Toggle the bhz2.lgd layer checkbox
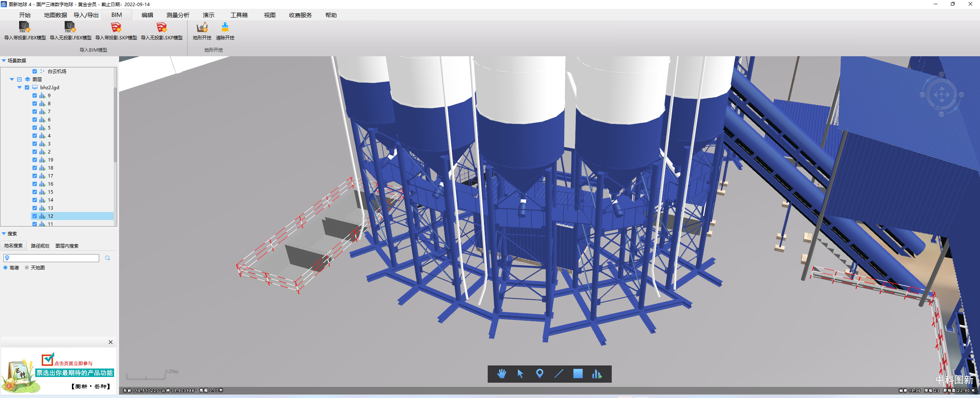Screen dimensions: 980x398 [x=27, y=88]
